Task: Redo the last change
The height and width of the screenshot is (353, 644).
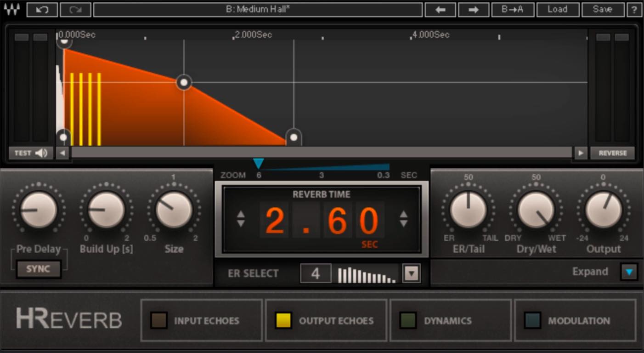Action: click(75, 9)
